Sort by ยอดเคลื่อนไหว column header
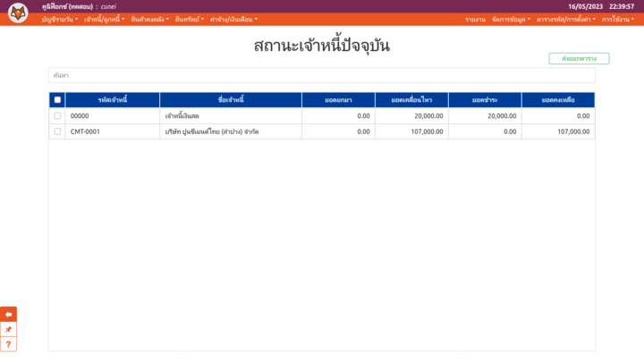 (x=411, y=100)
